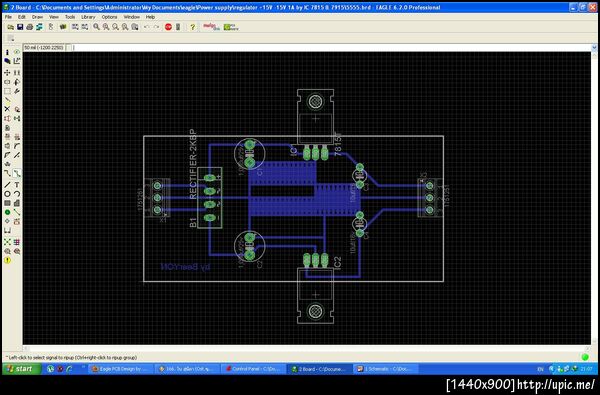Screen dimensions: 600x395
Task: Select the Display layers tool
Action: (x=7, y=61)
